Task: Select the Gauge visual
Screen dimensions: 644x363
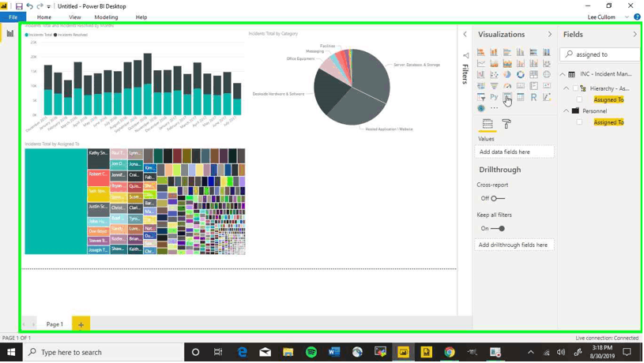Action: (x=507, y=86)
